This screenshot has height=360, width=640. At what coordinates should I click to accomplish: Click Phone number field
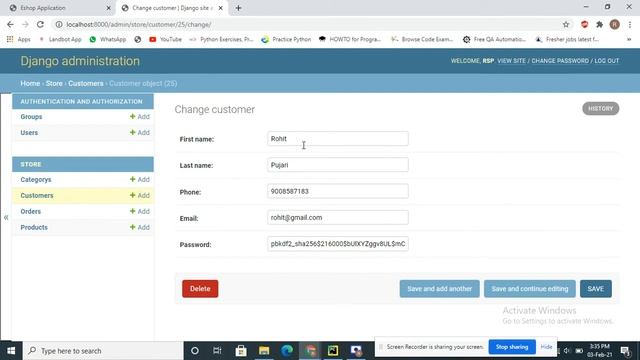pyautogui.click(x=338, y=191)
